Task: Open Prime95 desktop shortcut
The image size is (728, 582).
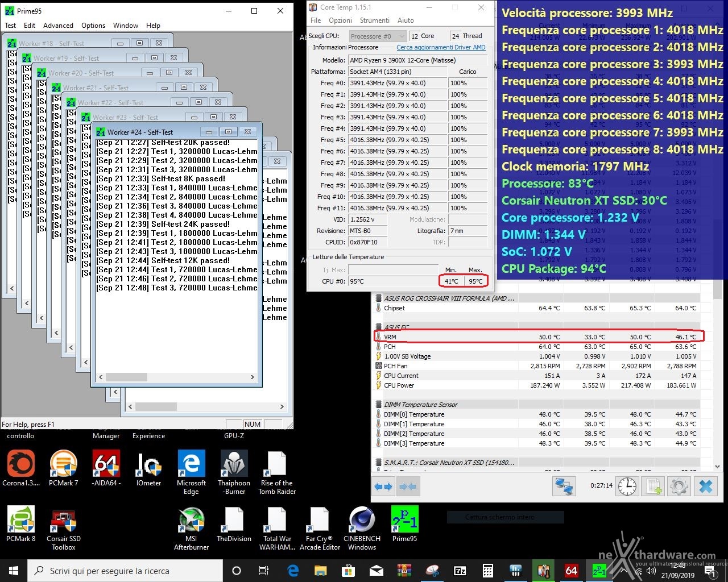Action: 404,524
